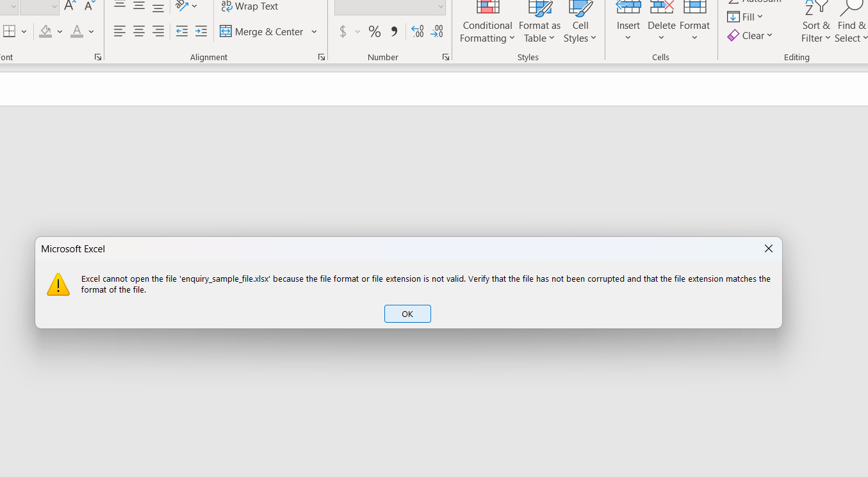Screen dimensions: 868x477
Task: Click the Decrease Indent icon
Action: pyautogui.click(x=182, y=31)
